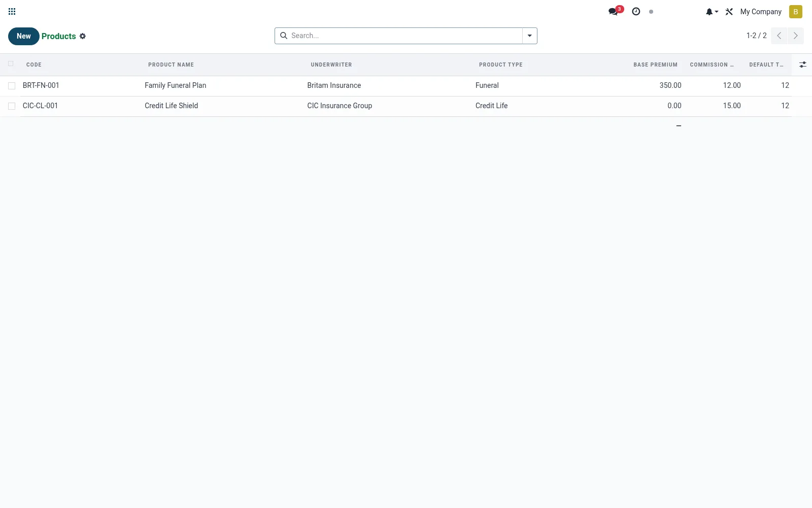Viewport: 812px width, 508px height.
Task: Go to next page arrow
Action: pyautogui.click(x=796, y=36)
